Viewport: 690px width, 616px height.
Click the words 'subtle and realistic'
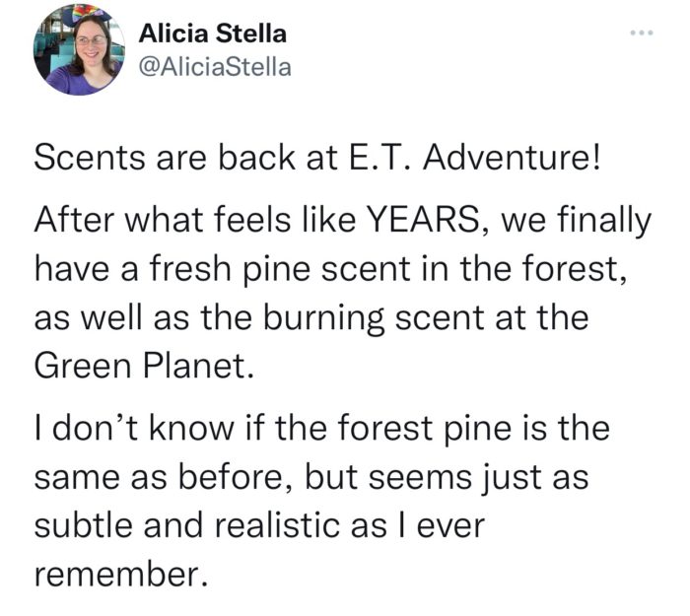(x=187, y=525)
